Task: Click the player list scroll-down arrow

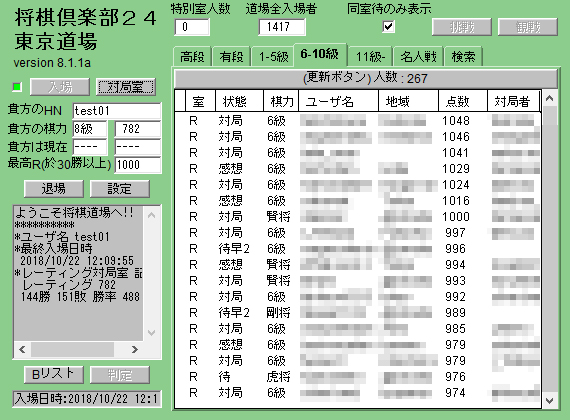Action: [550, 400]
